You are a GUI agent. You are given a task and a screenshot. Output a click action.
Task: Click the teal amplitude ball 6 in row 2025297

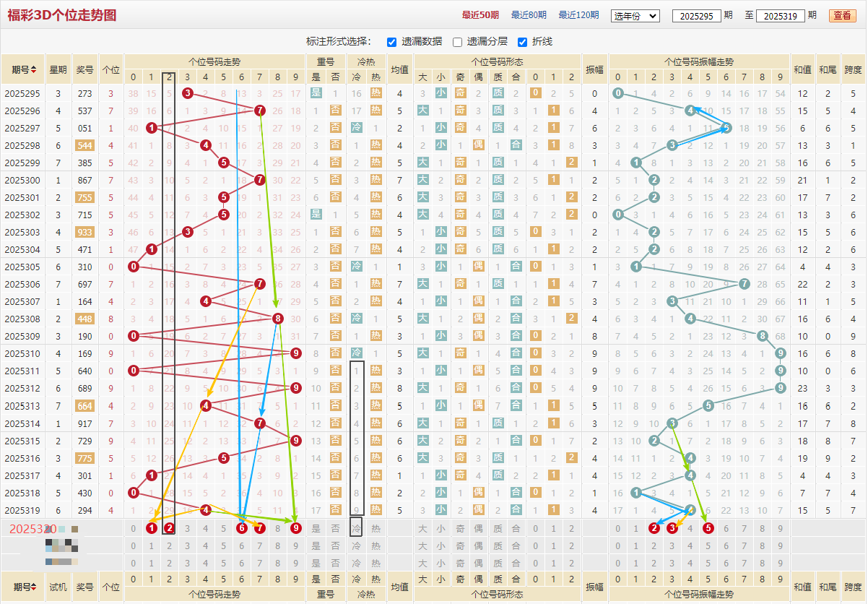coord(726,128)
